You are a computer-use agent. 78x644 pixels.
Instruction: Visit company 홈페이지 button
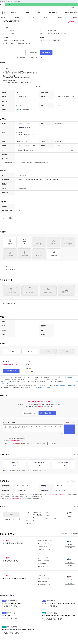[70, 513]
